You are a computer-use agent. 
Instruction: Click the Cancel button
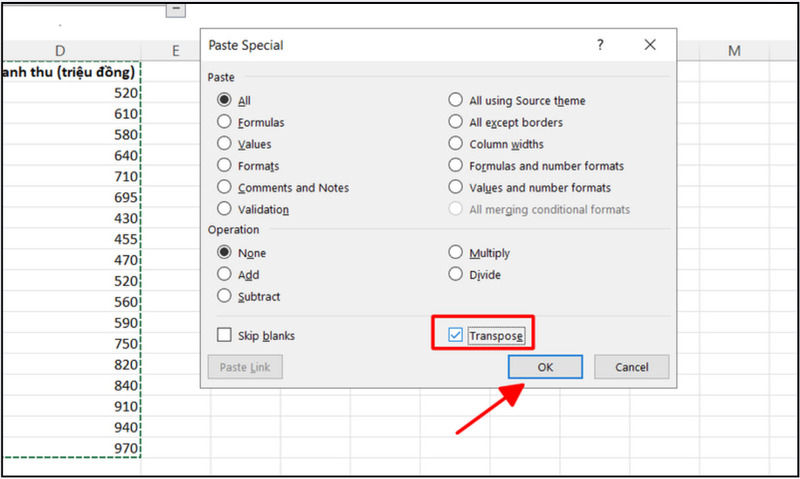pyautogui.click(x=631, y=367)
